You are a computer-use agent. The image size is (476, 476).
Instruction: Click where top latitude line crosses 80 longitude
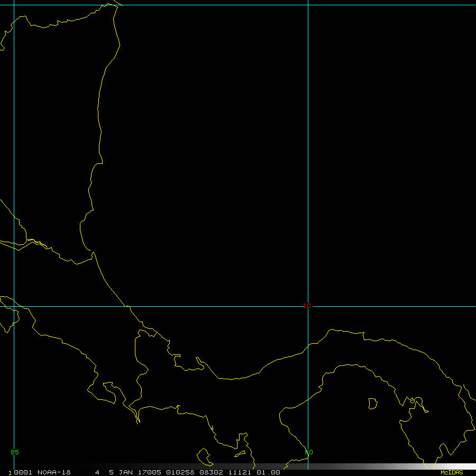click(x=308, y=5)
